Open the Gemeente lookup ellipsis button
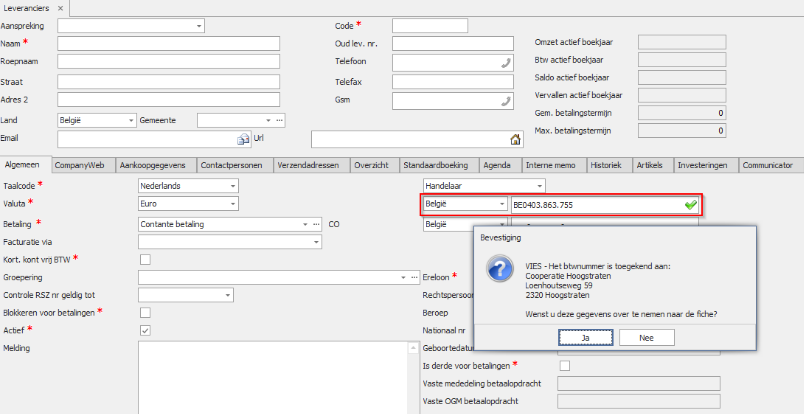Viewport: 804px width, 414px height. coord(279,121)
